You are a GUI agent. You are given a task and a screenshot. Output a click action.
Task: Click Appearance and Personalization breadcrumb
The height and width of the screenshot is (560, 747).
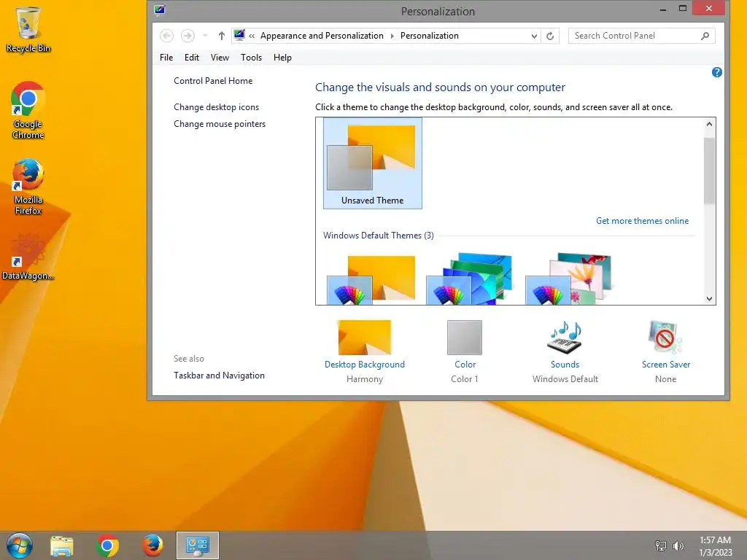click(322, 36)
